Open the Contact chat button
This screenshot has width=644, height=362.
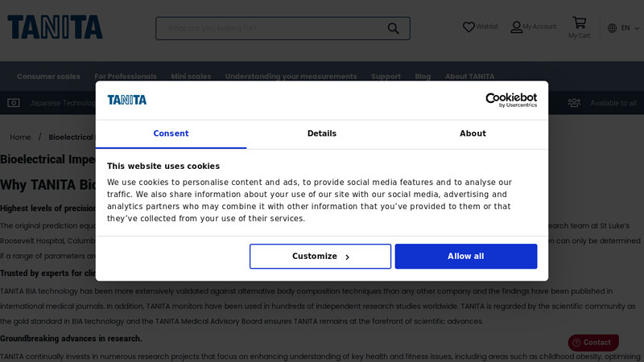click(593, 343)
